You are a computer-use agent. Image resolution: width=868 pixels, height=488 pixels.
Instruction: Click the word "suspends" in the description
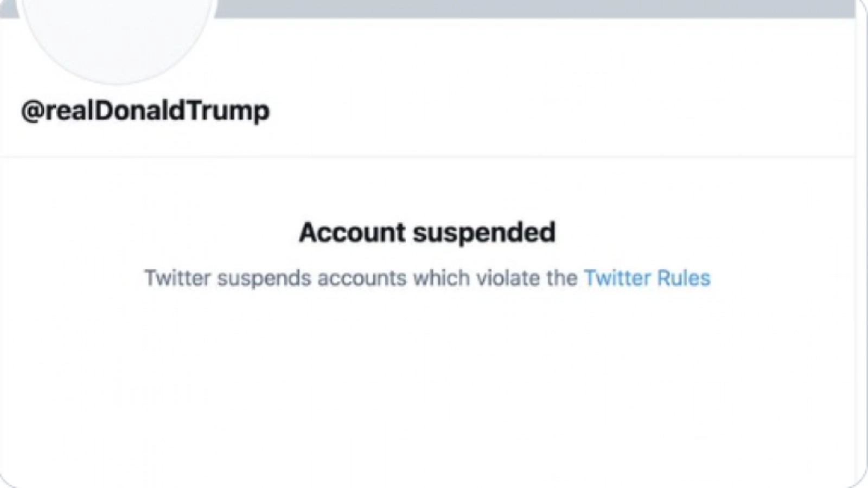pos(264,279)
